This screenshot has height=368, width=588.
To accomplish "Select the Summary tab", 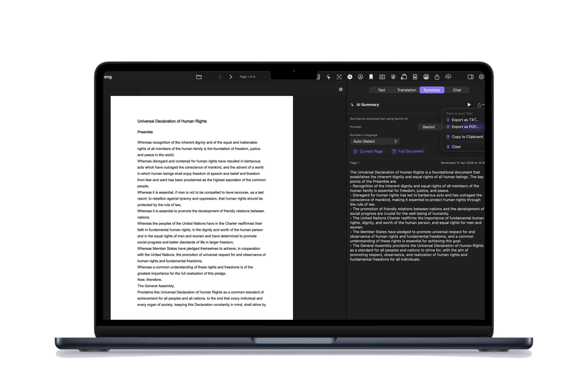I will point(432,90).
